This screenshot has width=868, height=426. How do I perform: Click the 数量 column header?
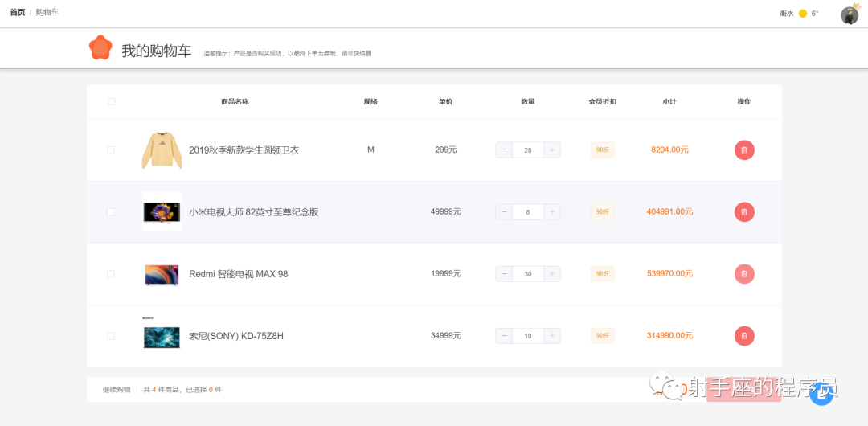tap(528, 102)
